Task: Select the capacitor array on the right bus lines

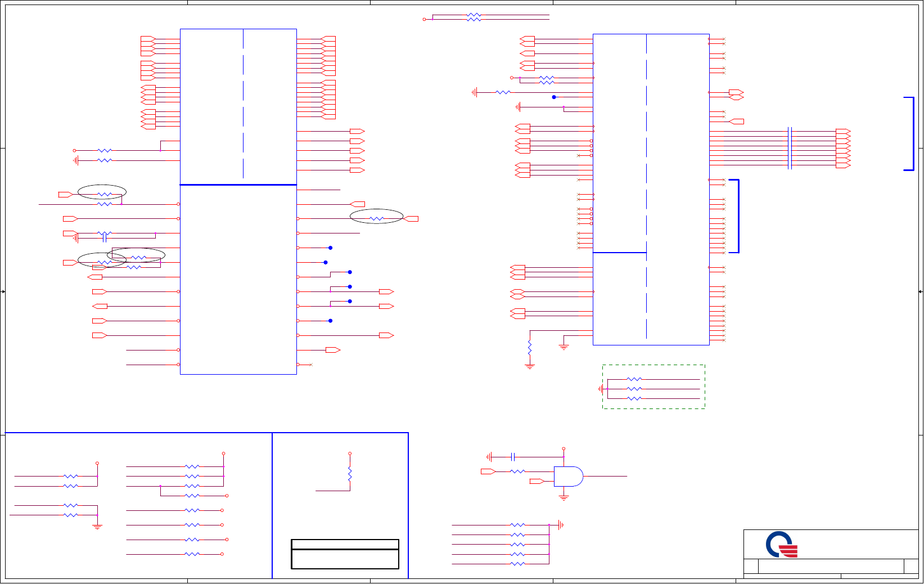Action: tap(790, 148)
